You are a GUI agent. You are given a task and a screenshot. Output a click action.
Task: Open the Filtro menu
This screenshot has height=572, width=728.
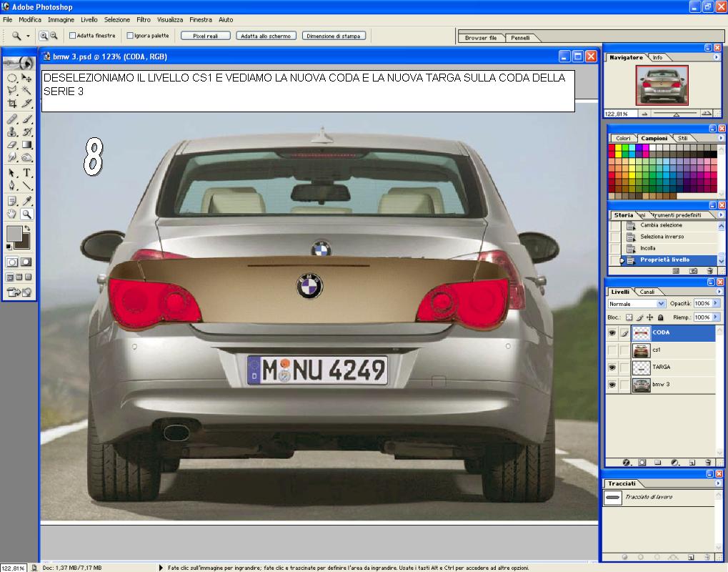[143, 19]
